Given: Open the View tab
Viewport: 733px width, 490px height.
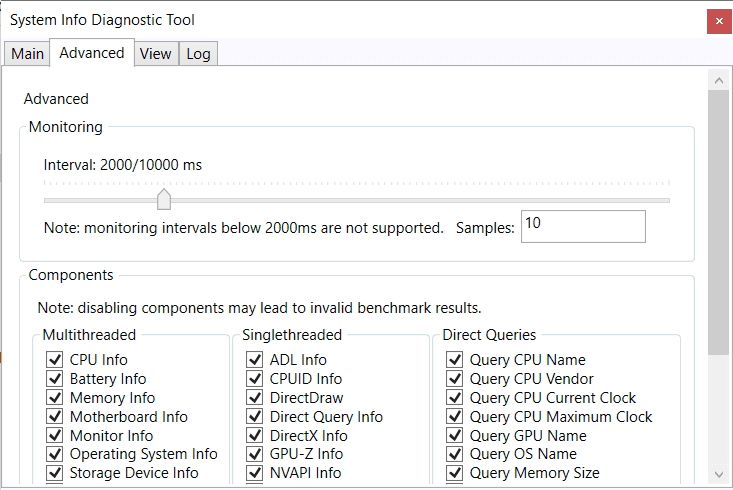Looking at the screenshot, I should [155, 54].
